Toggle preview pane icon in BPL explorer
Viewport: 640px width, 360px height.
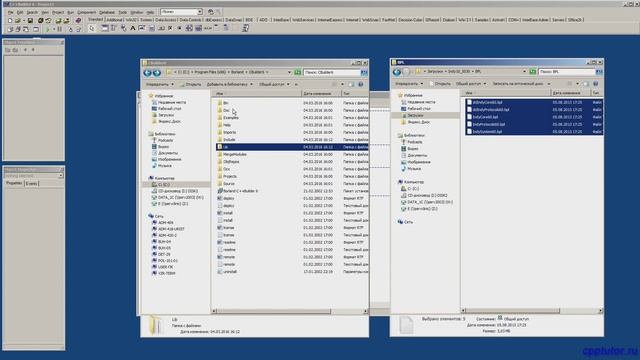(x=586, y=84)
